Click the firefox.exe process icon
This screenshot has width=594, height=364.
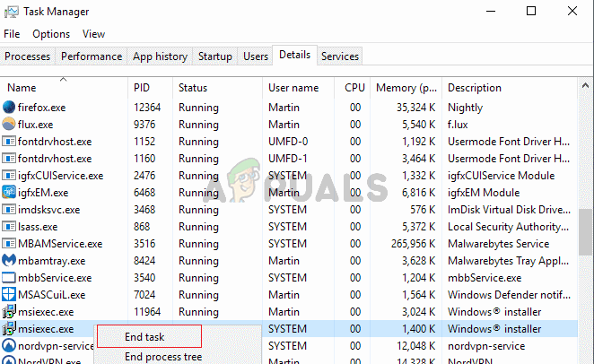click(x=9, y=107)
